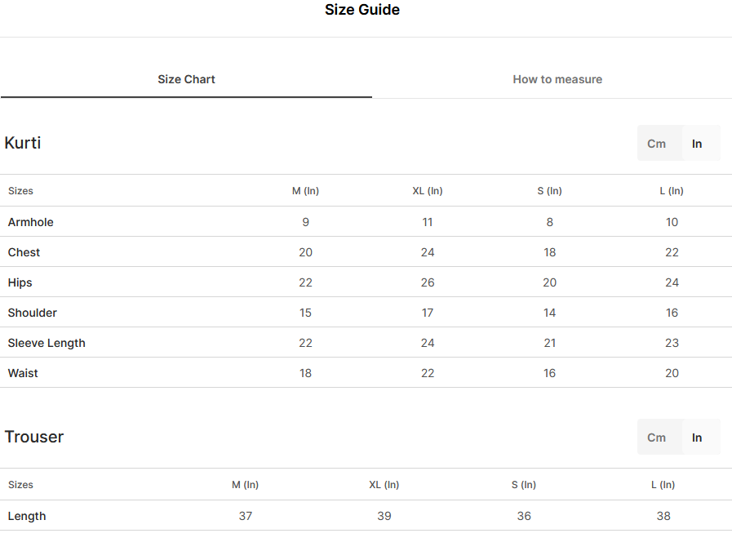This screenshot has width=732, height=560.
Task: Switch Trouser measurements to Cm
Action: tap(656, 438)
